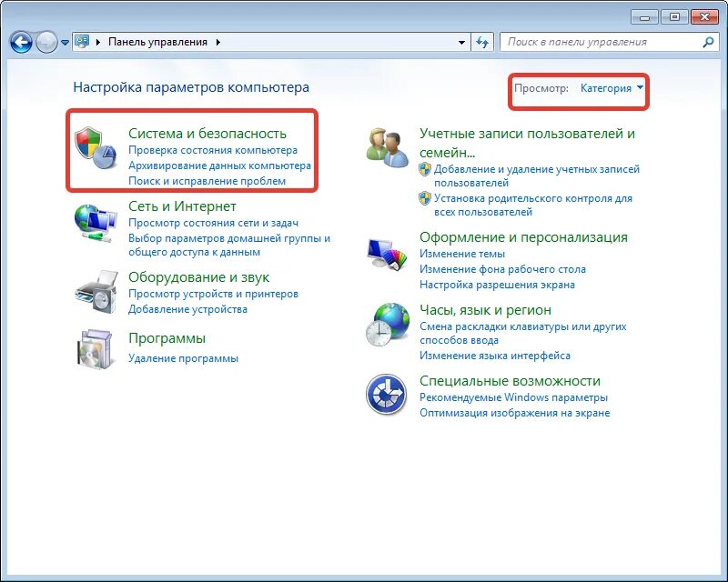
Task: Minimize the Control Panel window
Action: [644, 17]
